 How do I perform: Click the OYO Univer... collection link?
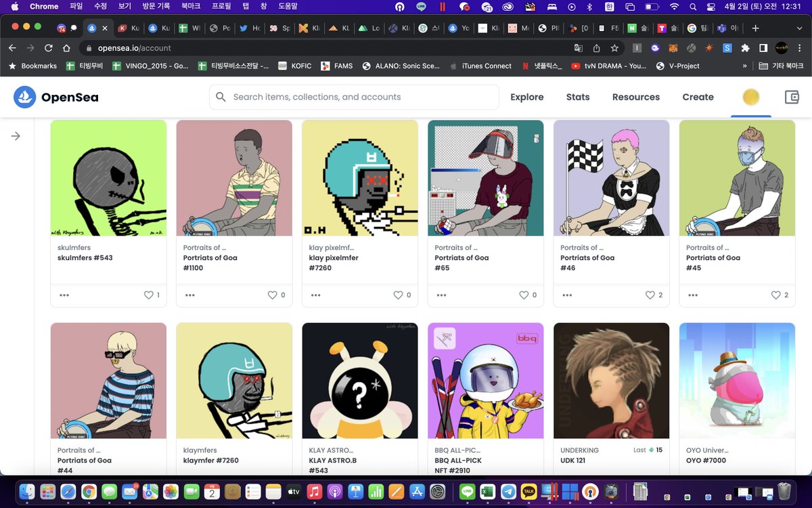click(x=707, y=450)
